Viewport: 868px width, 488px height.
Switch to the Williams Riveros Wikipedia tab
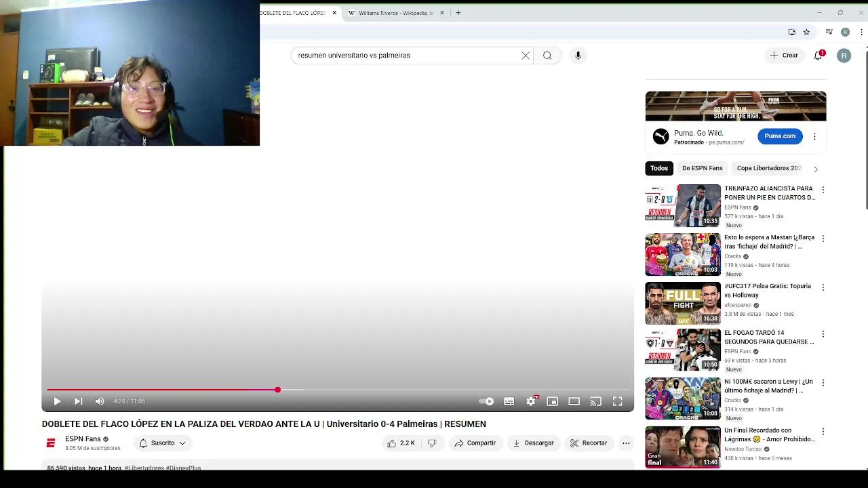(395, 13)
